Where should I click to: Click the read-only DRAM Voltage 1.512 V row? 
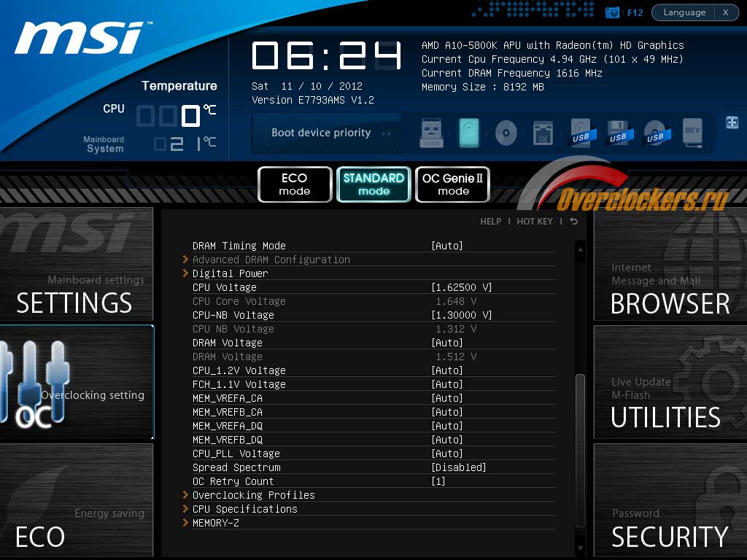tap(373, 357)
